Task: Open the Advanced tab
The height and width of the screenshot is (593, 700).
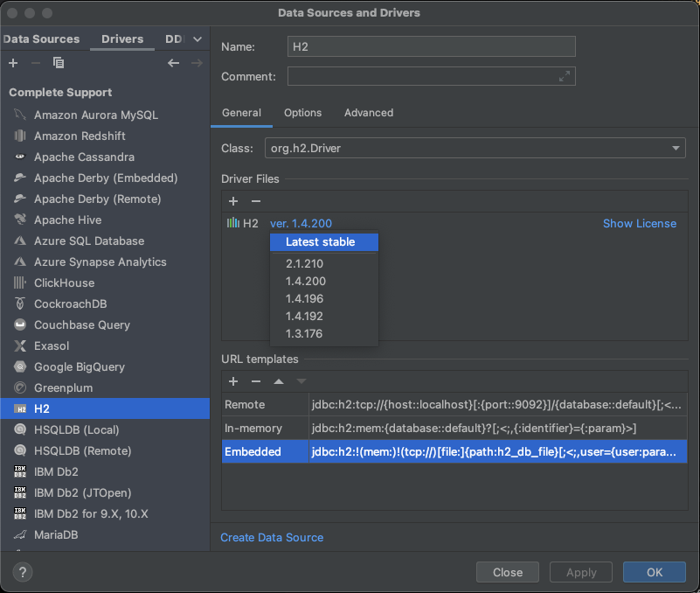Action: (368, 113)
